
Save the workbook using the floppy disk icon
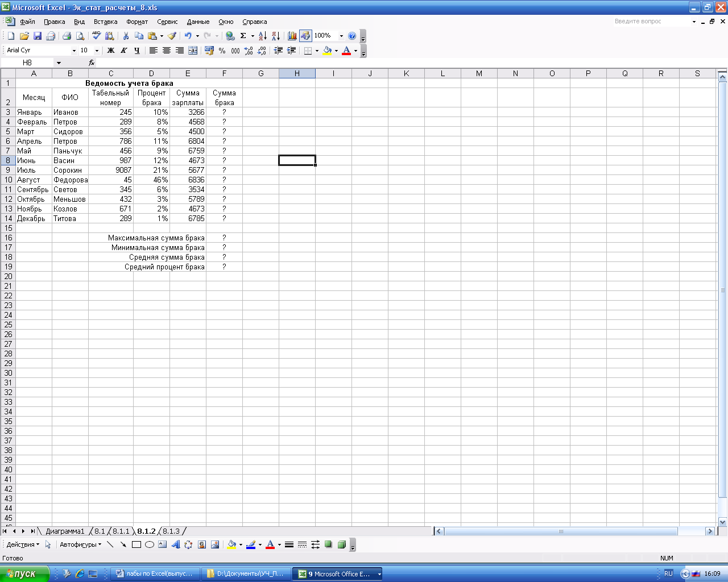coord(37,36)
